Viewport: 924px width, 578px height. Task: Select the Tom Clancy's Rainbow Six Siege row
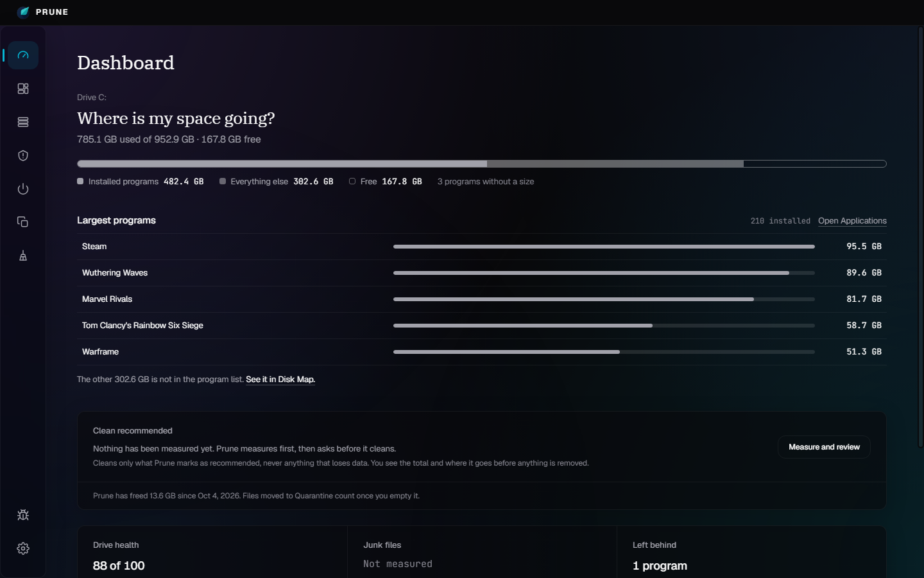pyautogui.click(x=482, y=326)
